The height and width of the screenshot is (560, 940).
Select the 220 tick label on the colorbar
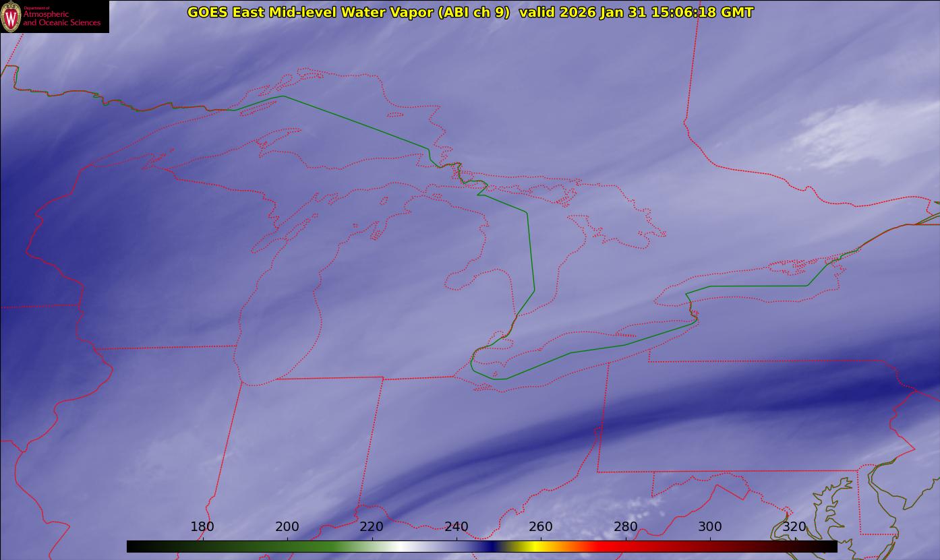tap(372, 527)
